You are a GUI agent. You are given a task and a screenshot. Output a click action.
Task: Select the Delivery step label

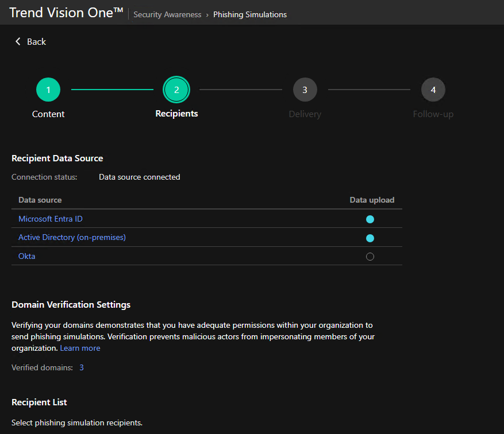(305, 114)
